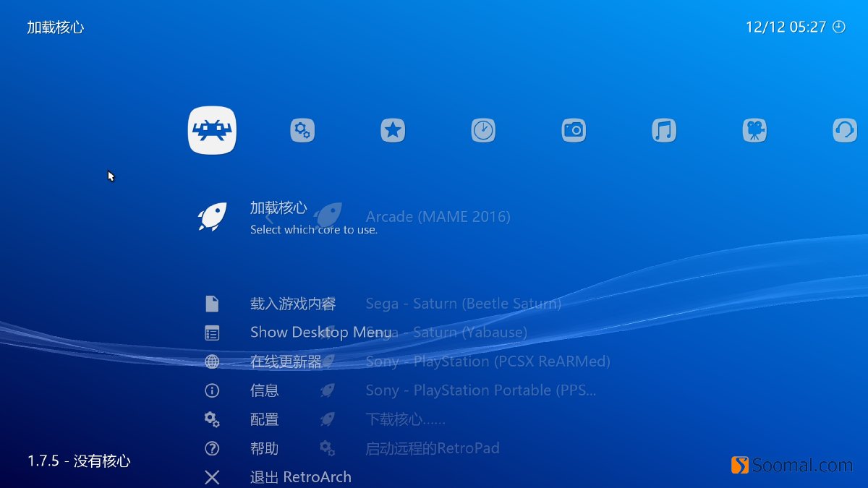Click the info circle icon beside 信息
Image resolution: width=868 pixels, height=488 pixels.
(212, 390)
